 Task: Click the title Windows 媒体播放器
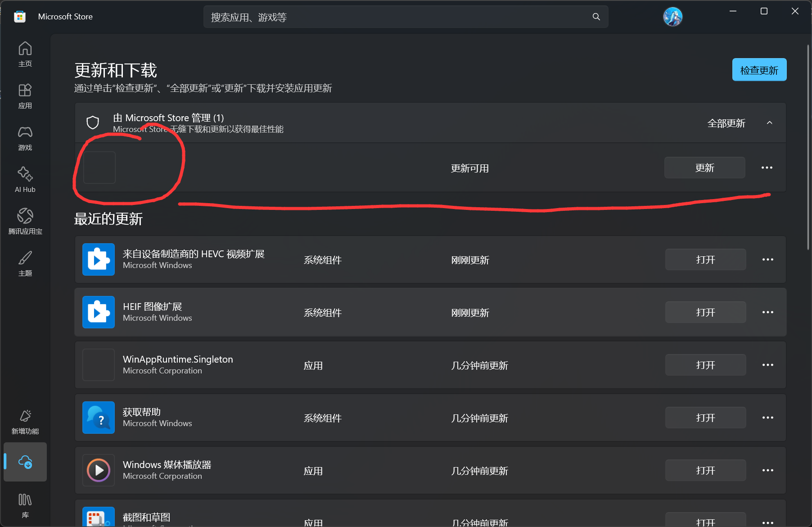click(167, 465)
